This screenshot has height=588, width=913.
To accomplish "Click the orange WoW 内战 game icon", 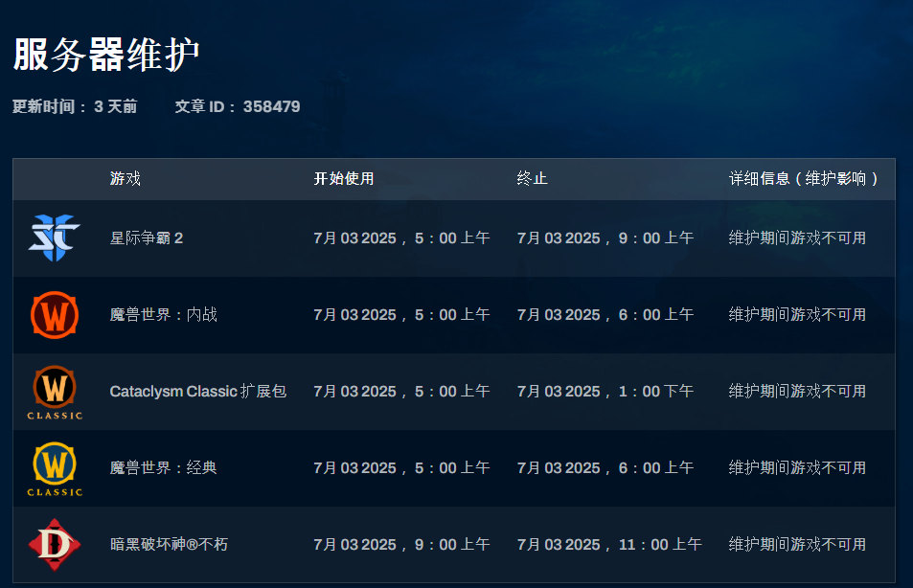I will pos(55,315).
